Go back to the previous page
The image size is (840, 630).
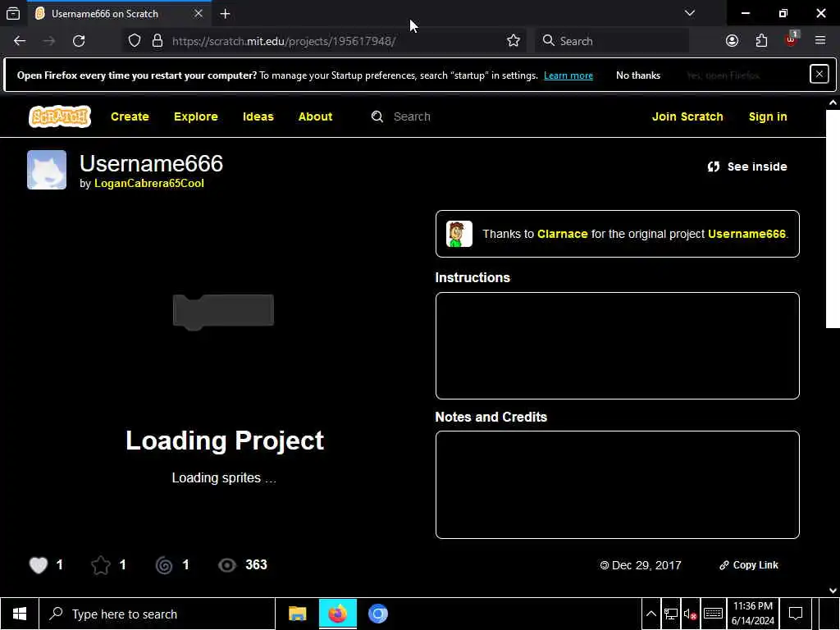click(20, 41)
